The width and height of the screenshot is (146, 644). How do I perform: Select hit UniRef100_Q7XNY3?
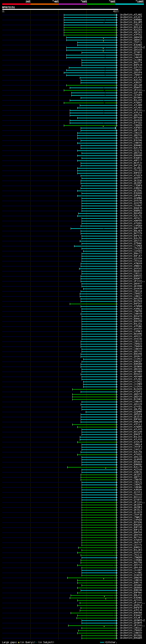click(131, 53)
